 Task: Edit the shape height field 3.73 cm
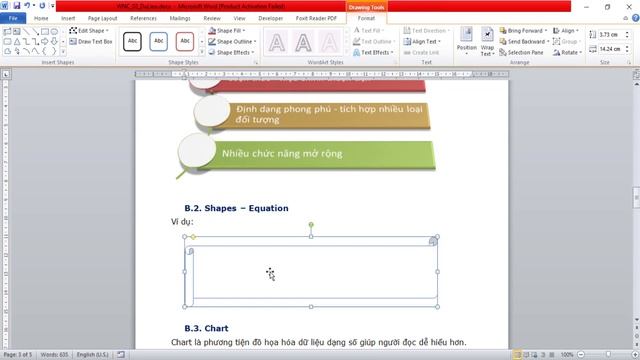point(611,35)
